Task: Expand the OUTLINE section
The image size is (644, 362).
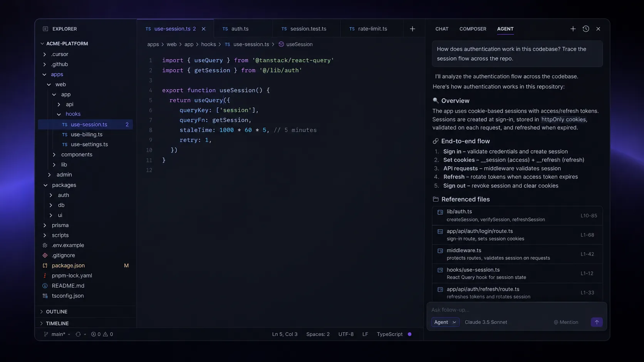Action: (42, 312)
